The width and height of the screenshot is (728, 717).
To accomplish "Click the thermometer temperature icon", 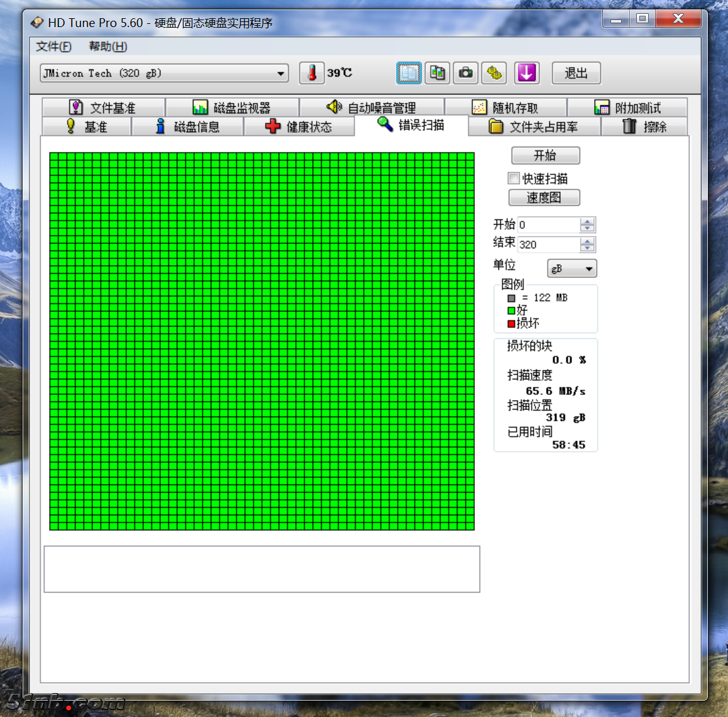I will tap(311, 73).
